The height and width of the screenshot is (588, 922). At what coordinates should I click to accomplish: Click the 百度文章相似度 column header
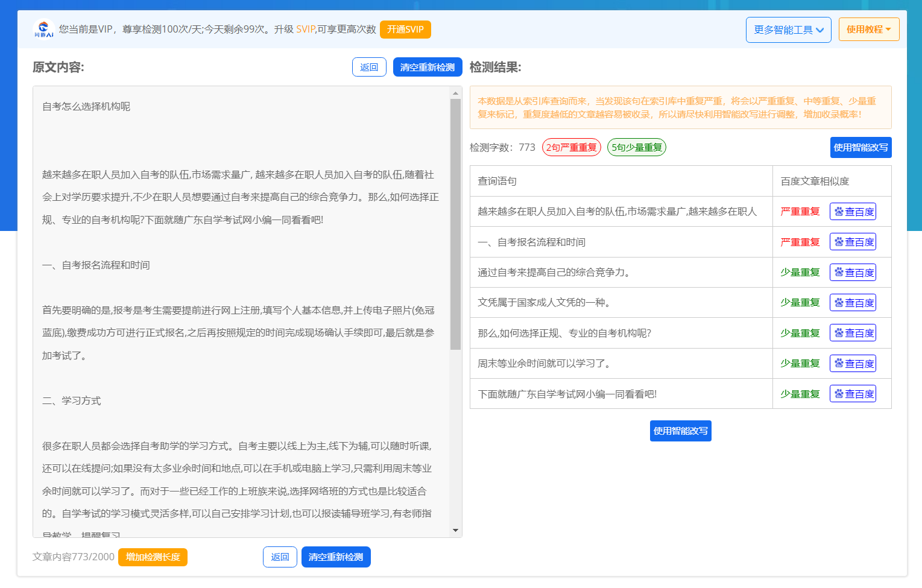(815, 182)
